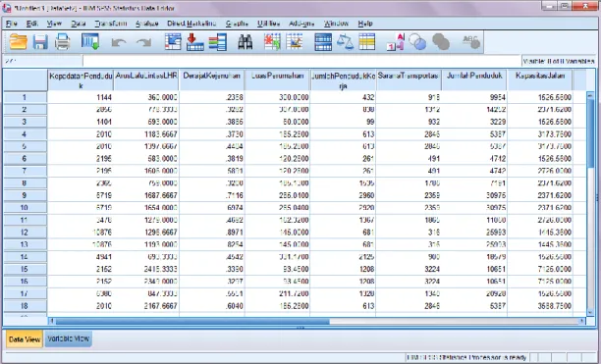Screen dimensions: 601x364
Task: Select the JumlahPenduduk column header
Action: click(x=474, y=80)
